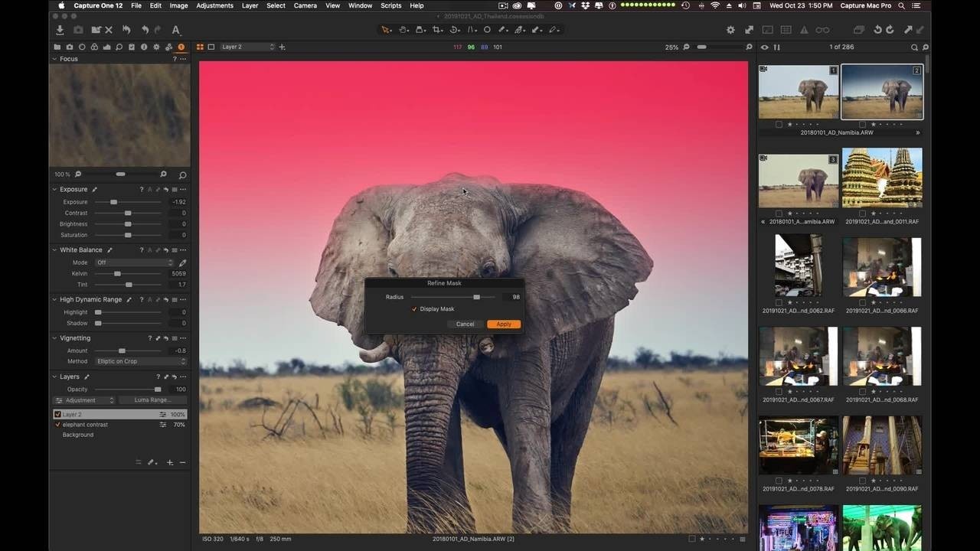Uncheck the Layer 2 visibility checkbox
980x551 pixels.
pos(57,414)
